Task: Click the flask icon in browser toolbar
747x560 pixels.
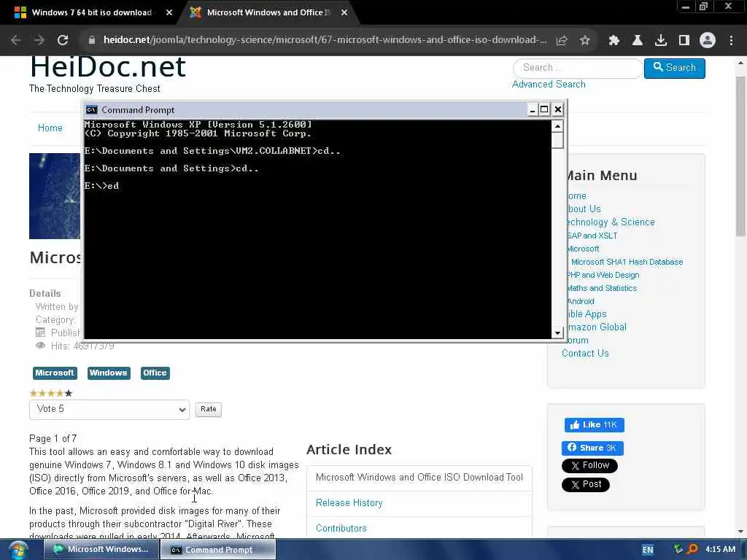Action: pos(638,41)
